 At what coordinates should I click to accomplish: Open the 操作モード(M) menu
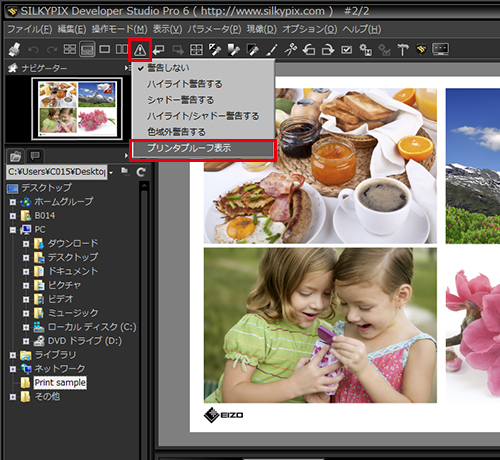tap(119, 29)
